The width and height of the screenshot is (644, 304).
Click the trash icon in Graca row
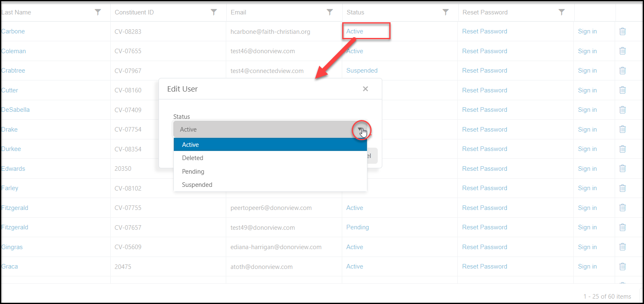(623, 266)
